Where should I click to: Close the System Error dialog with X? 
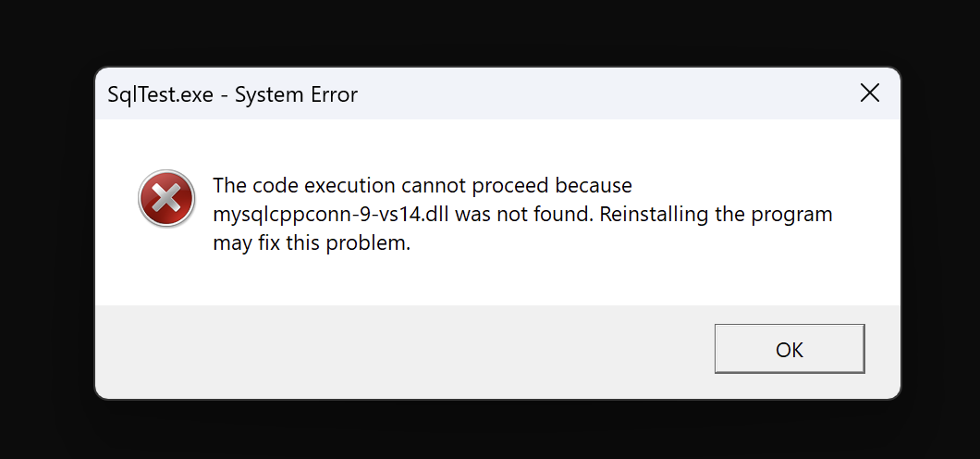click(869, 93)
